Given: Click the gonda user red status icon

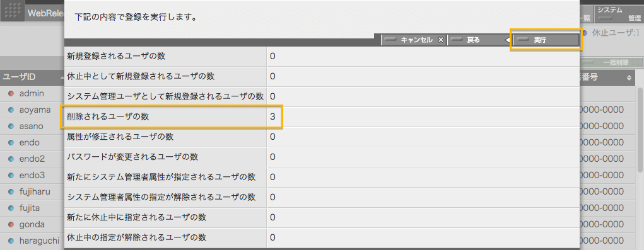Looking at the screenshot, I should [11, 225].
